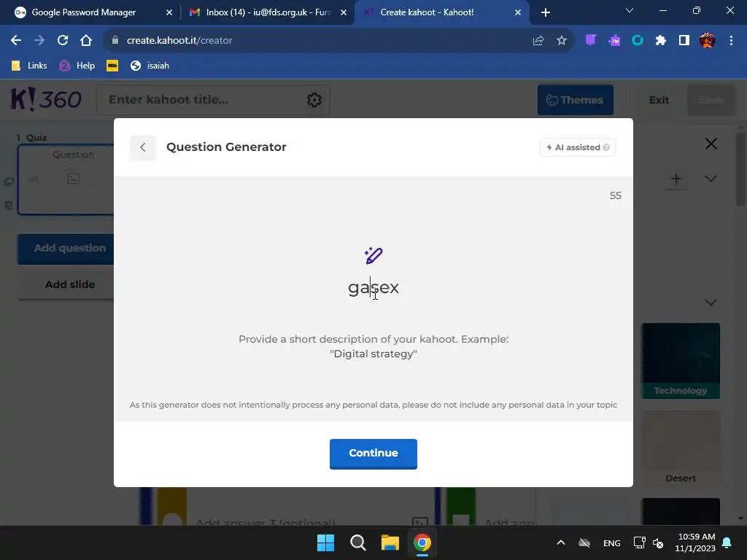Go back with the Question Generator arrow
The image size is (747, 560).
143,147
